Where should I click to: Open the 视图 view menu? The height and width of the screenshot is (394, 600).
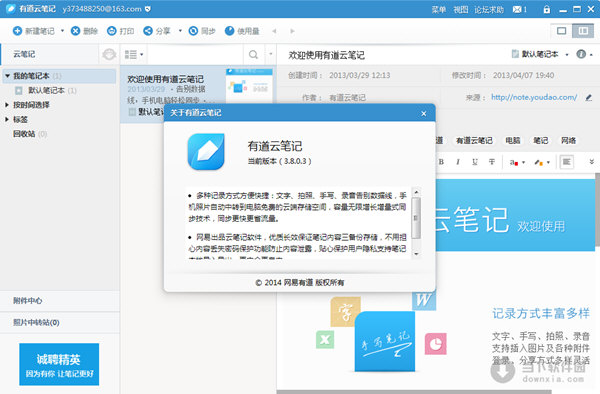tap(461, 10)
